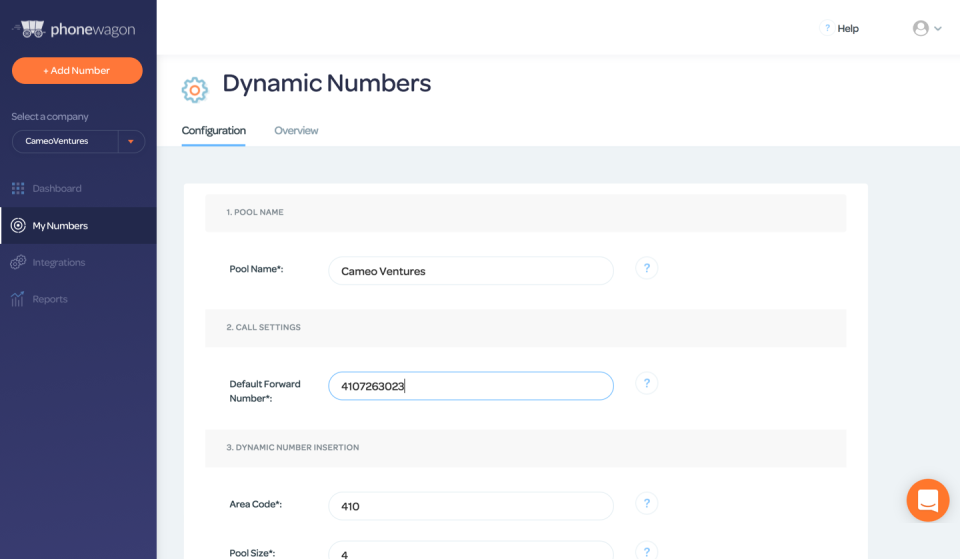Show help tooltip for Default Forward Number
960x559 pixels.
coord(646,383)
